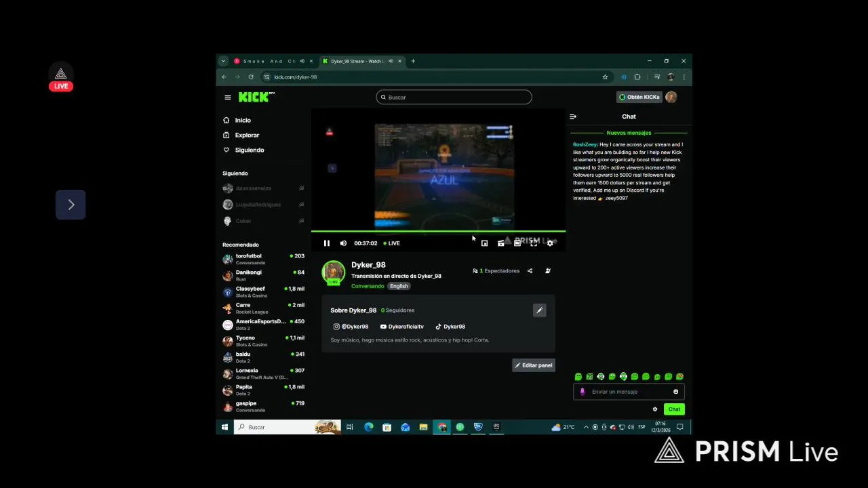Click the English language tag

coord(399,286)
